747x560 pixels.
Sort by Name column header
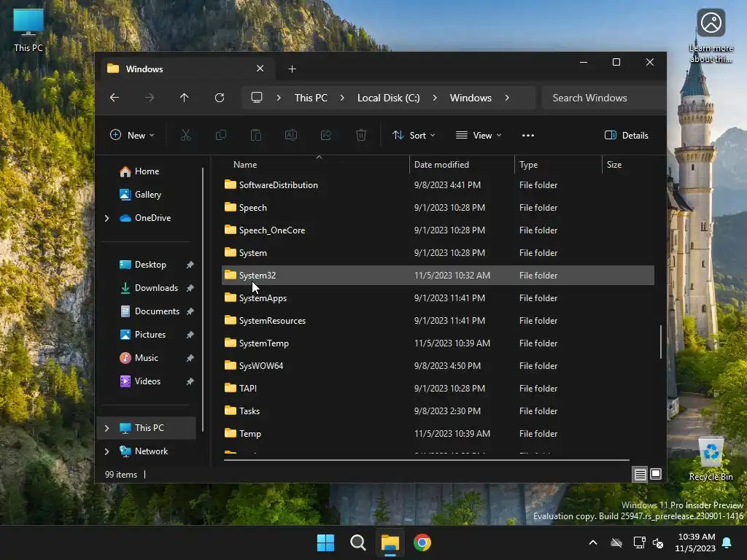pyautogui.click(x=315, y=165)
